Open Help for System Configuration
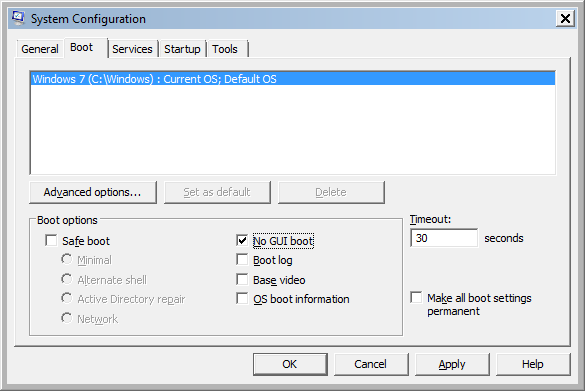Image resolution: width=585 pixels, height=391 pixels. [x=533, y=364]
